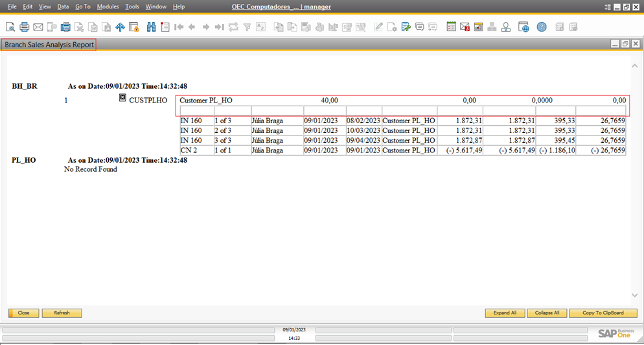The image size is (644, 345).
Task: Collapse the CUSTPLHO customer row
Action: (122, 98)
